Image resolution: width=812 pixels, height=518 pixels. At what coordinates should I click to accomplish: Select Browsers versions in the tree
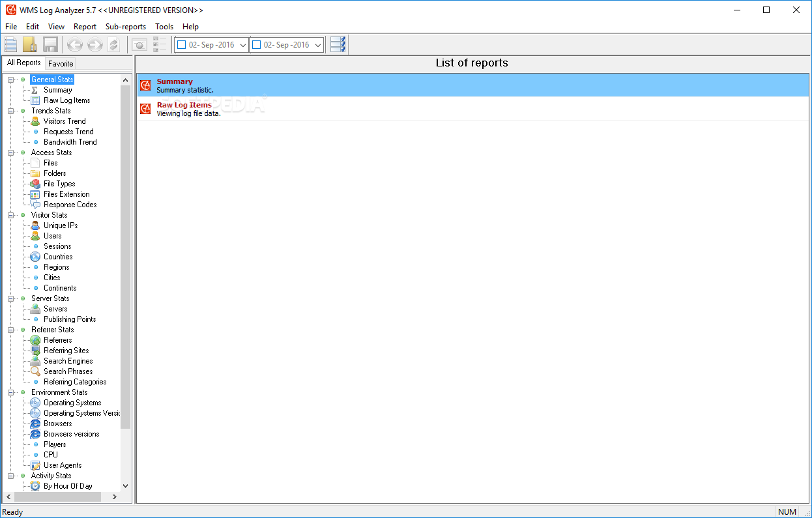(72, 434)
